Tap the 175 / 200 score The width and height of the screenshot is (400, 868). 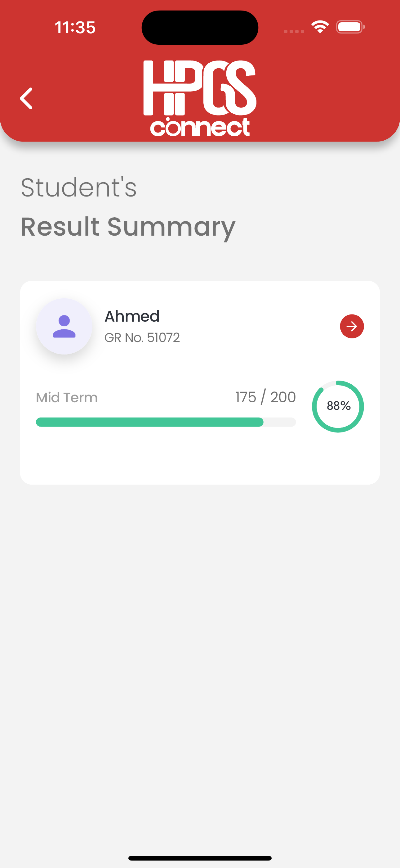[265, 397]
